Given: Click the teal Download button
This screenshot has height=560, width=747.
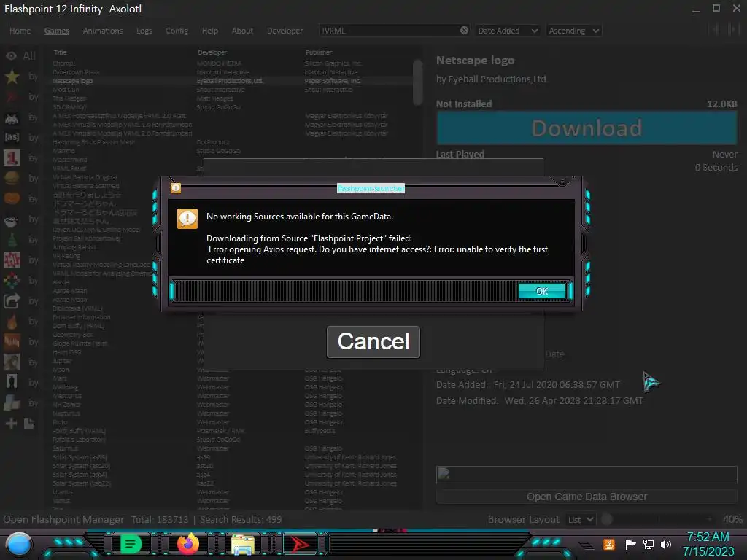Looking at the screenshot, I should coord(587,128).
